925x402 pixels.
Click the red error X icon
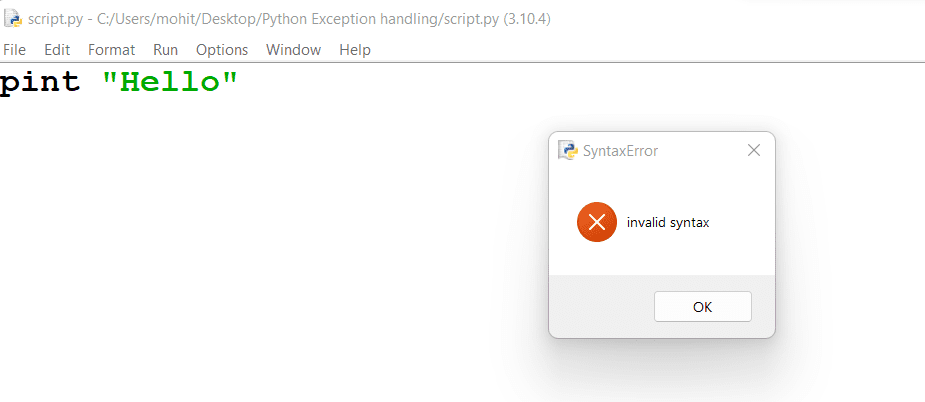[597, 222]
